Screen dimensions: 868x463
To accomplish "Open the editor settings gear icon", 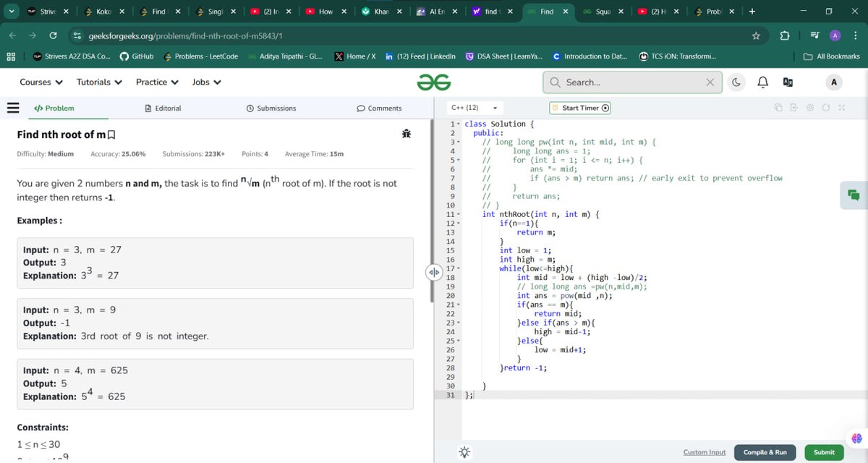I will point(809,108).
